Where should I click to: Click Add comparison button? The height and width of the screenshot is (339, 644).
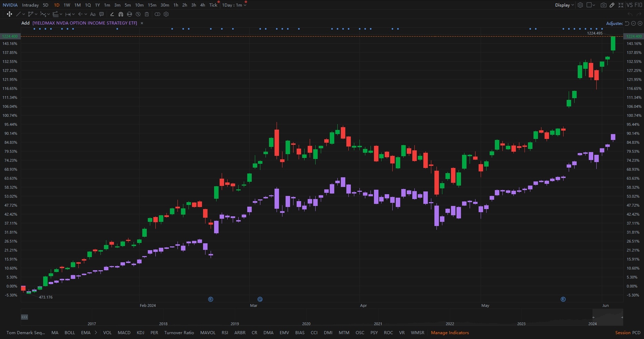coord(26,23)
